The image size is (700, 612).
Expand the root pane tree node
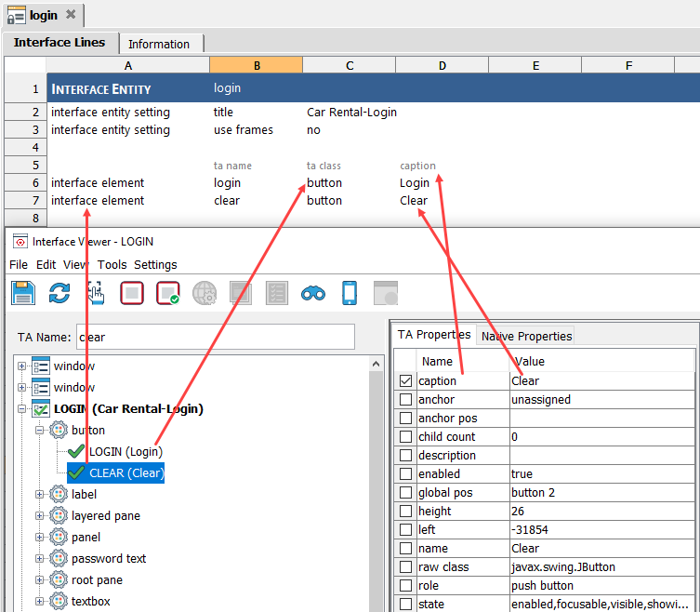click(39, 579)
